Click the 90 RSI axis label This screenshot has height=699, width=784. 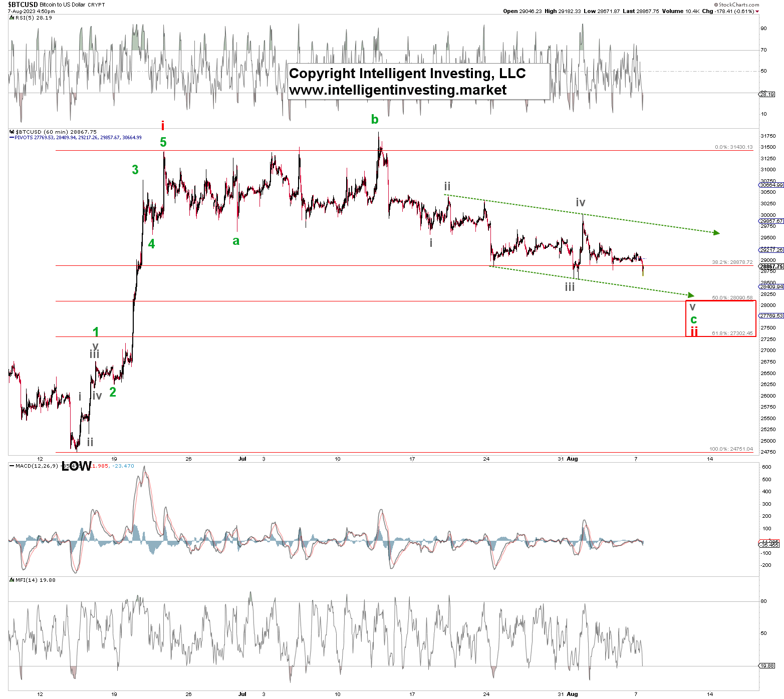[x=764, y=29]
